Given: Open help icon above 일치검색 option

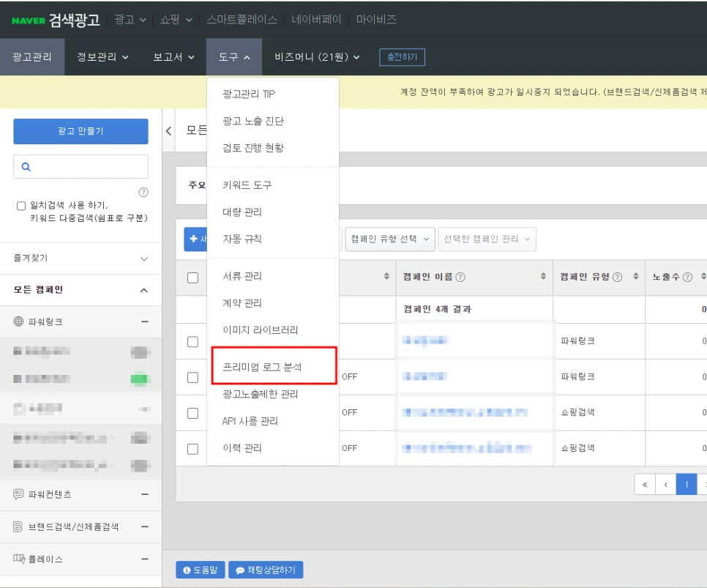Looking at the screenshot, I should coord(143,193).
